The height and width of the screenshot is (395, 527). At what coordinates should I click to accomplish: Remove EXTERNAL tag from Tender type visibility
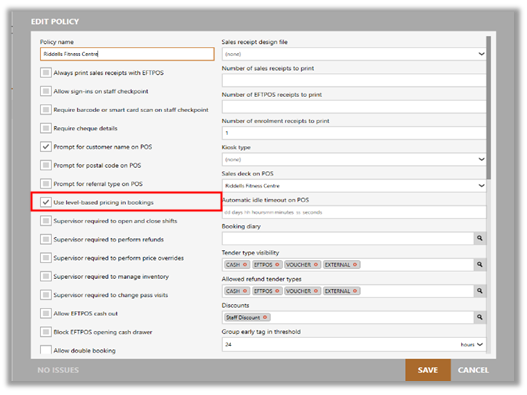[x=355, y=265]
